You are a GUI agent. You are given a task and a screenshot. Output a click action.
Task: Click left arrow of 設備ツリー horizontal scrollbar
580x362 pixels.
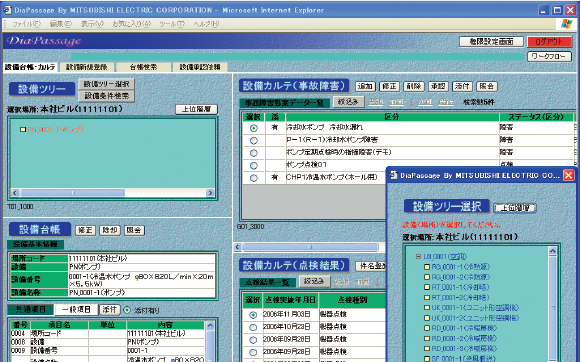(x=15, y=193)
